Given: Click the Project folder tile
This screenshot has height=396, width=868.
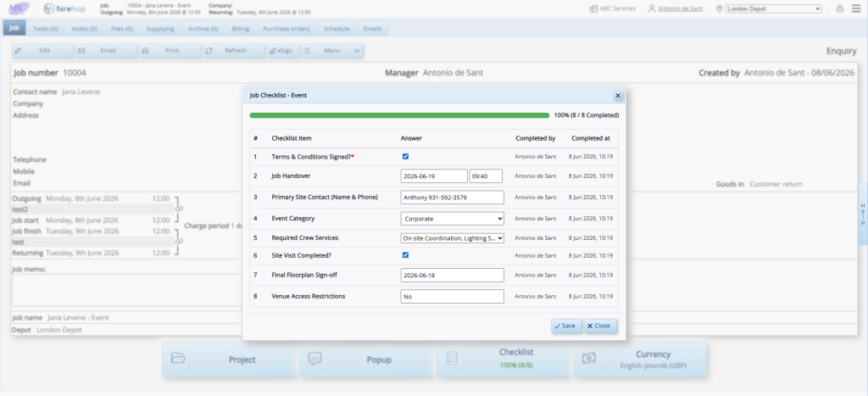Looking at the screenshot, I should 228,360.
